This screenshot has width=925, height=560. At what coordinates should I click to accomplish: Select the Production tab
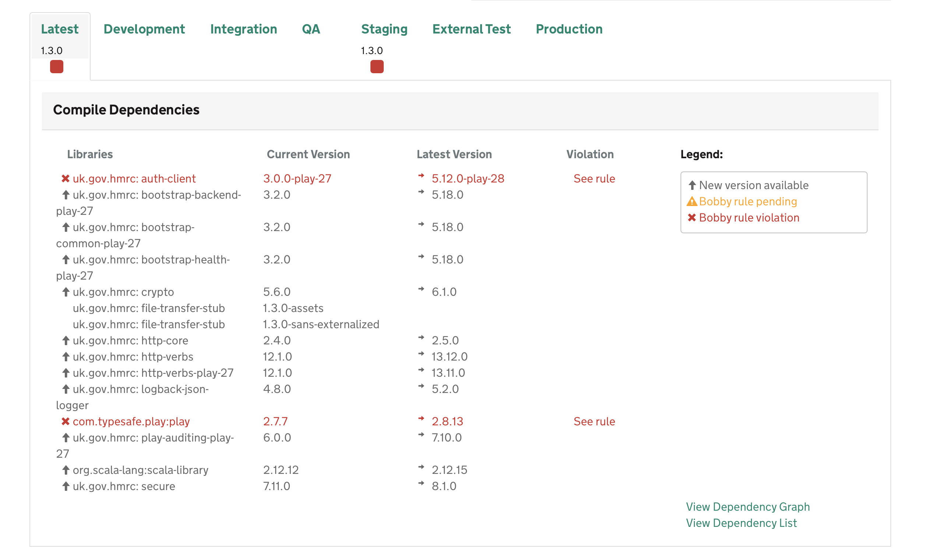coord(569,29)
